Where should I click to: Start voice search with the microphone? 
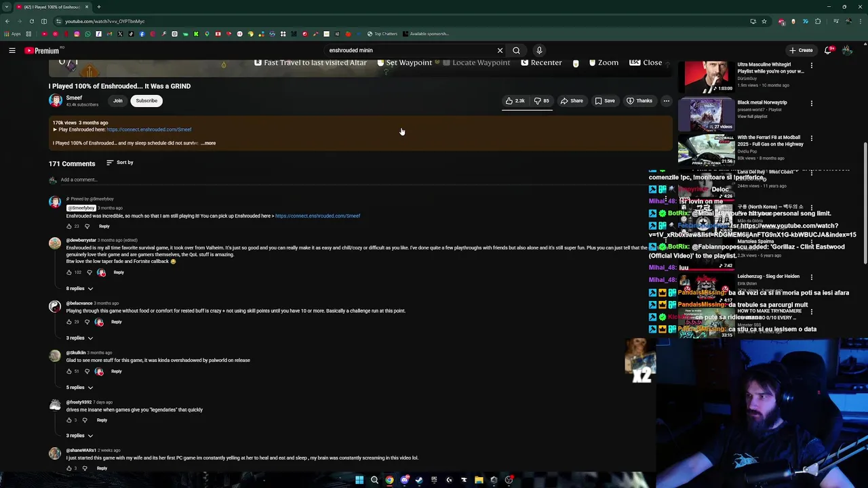click(539, 50)
